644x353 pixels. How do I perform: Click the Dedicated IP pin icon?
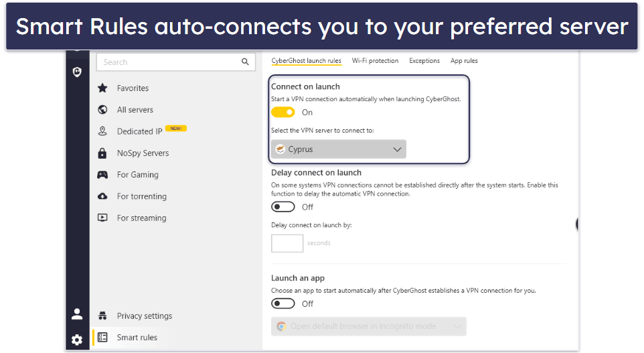coord(102,131)
